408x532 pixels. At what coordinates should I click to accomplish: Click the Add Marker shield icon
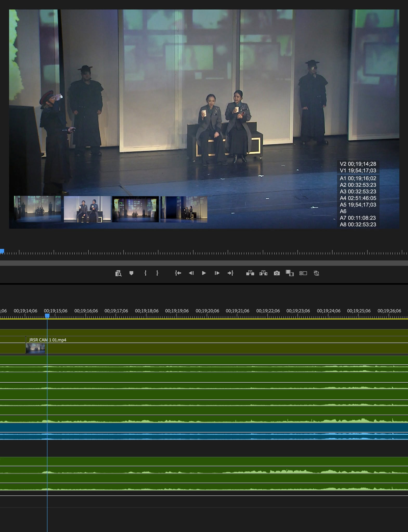coord(131,273)
